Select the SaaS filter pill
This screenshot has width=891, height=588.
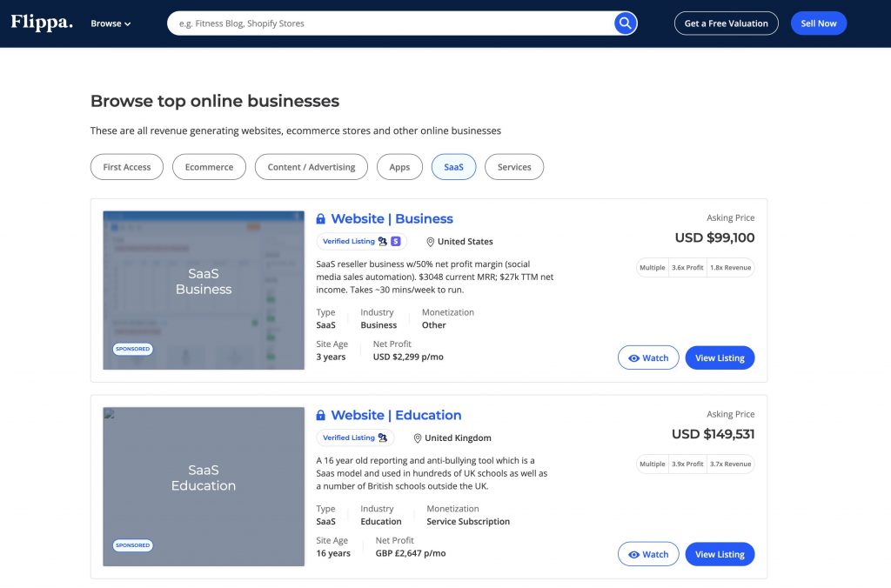[x=453, y=166]
